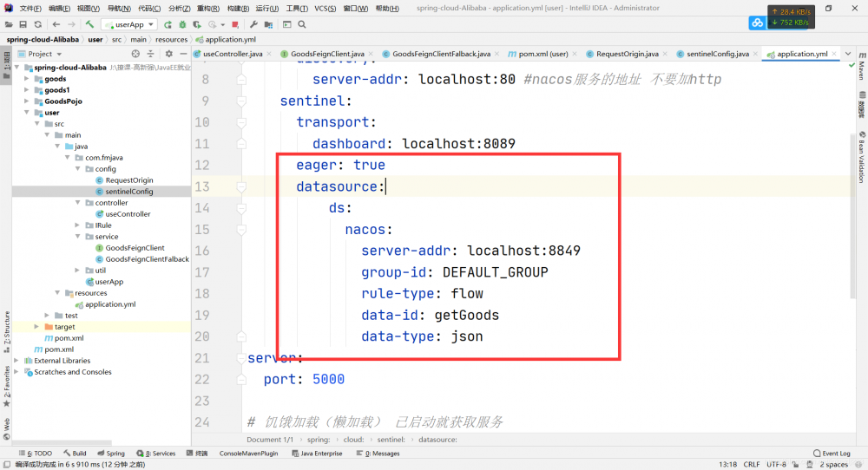This screenshot has width=868, height=470.
Task: Hide the Project panel with minus icon
Action: (x=183, y=54)
